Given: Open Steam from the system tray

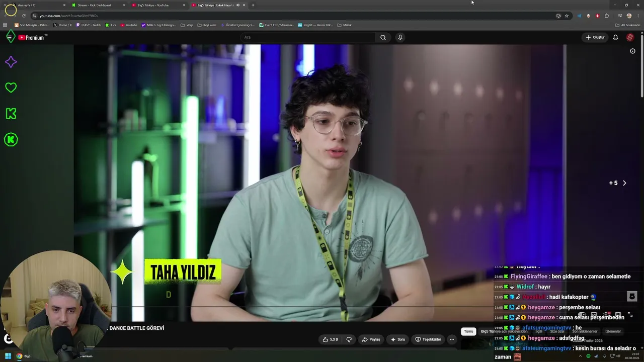Looking at the screenshot, I should tap(595, 356).
